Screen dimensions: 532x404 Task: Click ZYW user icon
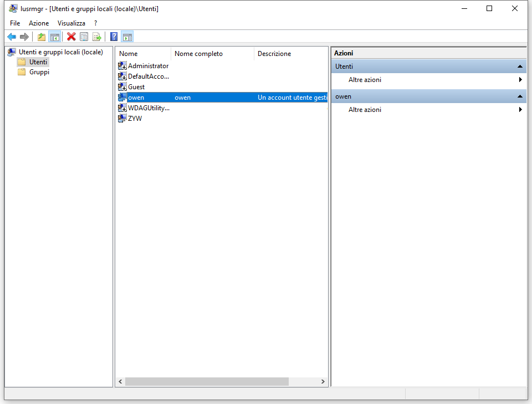(x=122, y=119)
